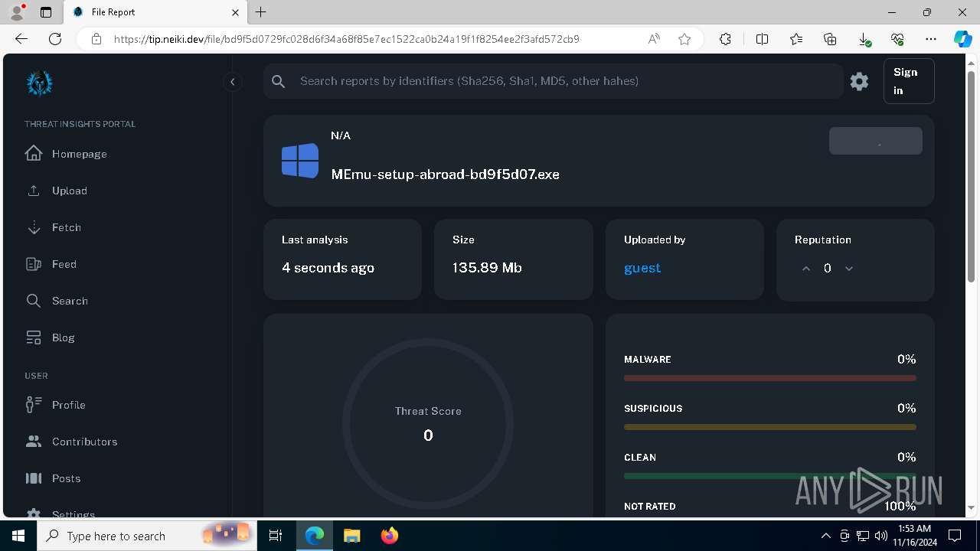The image size is (980, 551).
Task: Toggle Read aloud icon in address bar
Action: (654, 39)
